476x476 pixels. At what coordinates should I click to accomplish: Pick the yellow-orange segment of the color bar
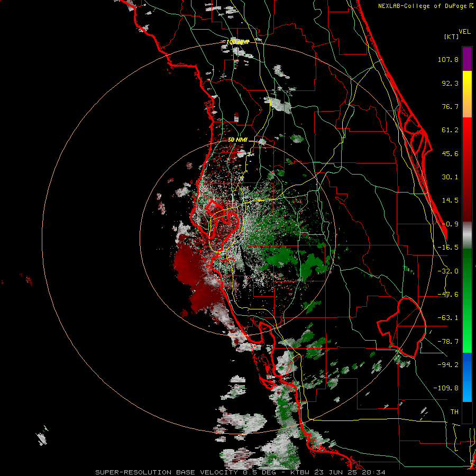467,94
